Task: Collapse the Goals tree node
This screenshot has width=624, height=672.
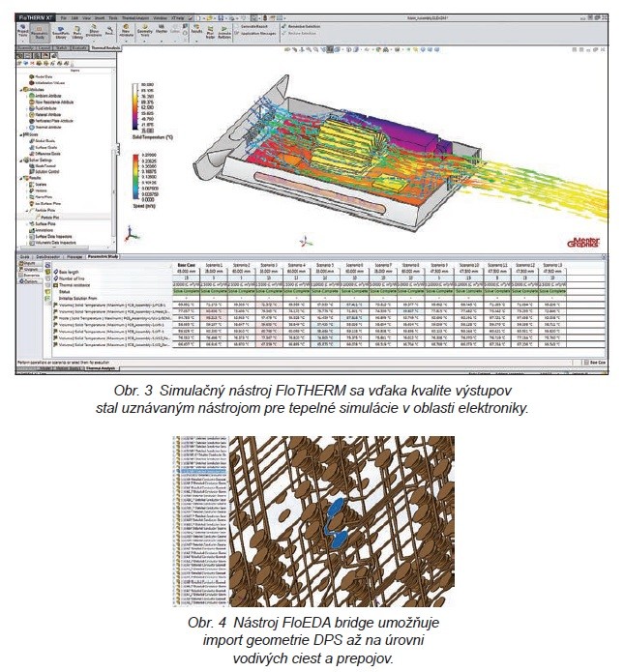Action: tap(21, 134)
